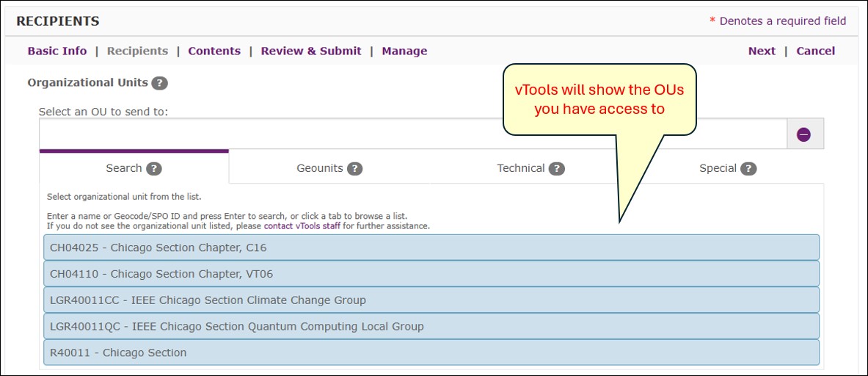Open the contact vTools staff link
The image size is (868, 376).
coord(302,226)
